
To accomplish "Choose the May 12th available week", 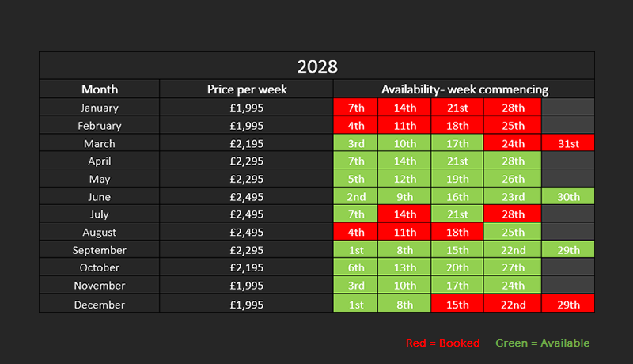I will click(404, 179).
